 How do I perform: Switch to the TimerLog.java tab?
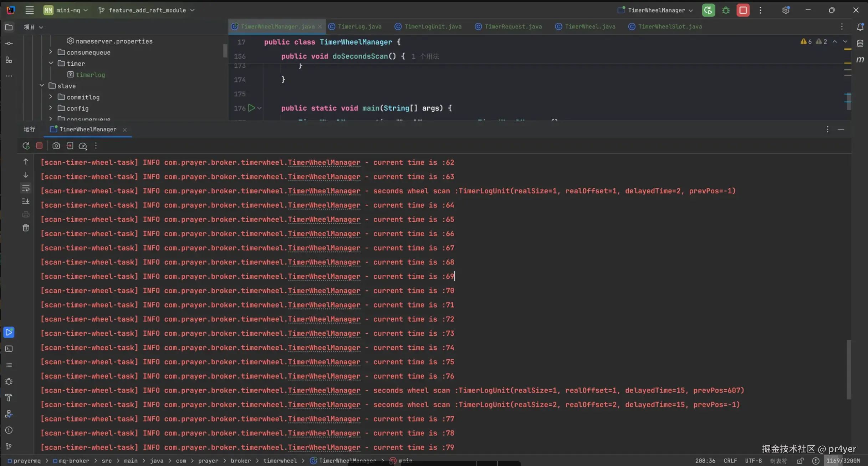[359, 27]
